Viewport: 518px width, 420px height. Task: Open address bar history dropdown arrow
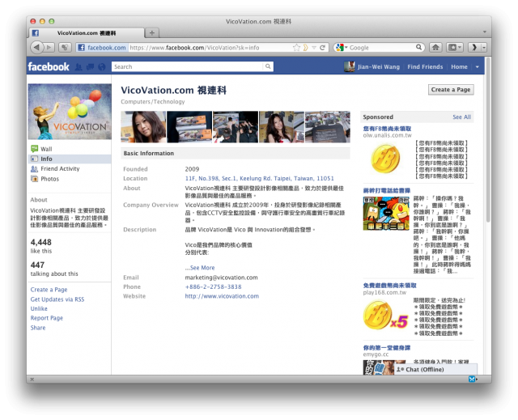(x=314, y=48)
